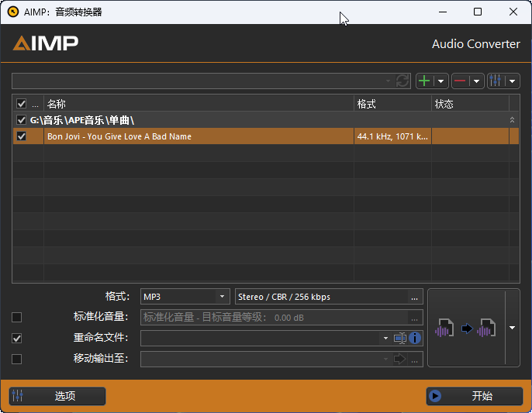
Task: Open the conversion mode dropdown arrow
Action: coord(513,328)
